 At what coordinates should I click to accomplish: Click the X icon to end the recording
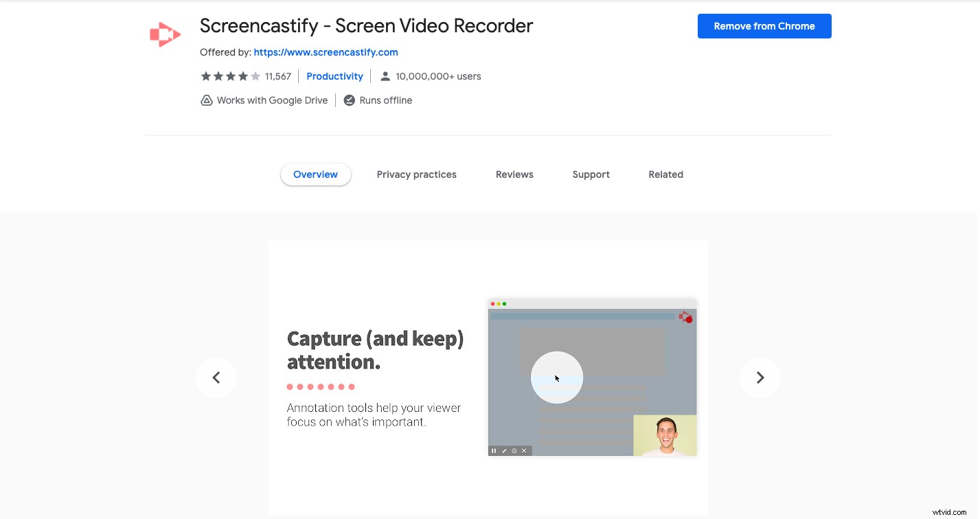524,450
